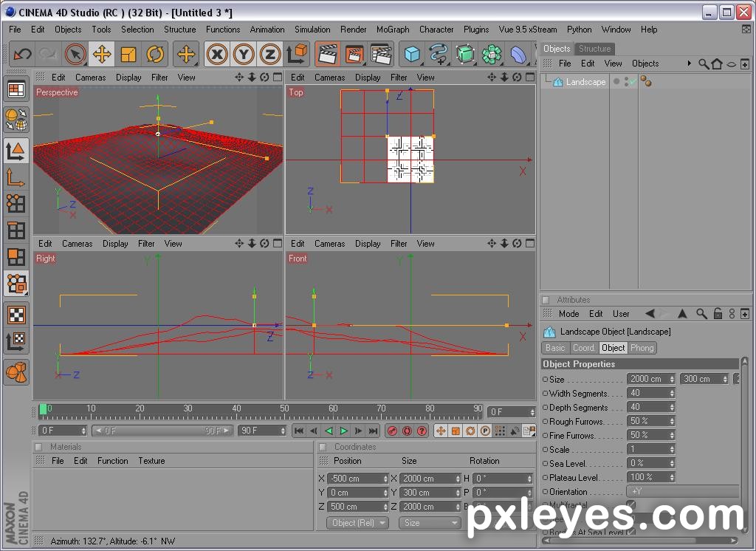Click the layout icon atop the left sidebar
Screen dimensions: 756x551
(16, 90)
